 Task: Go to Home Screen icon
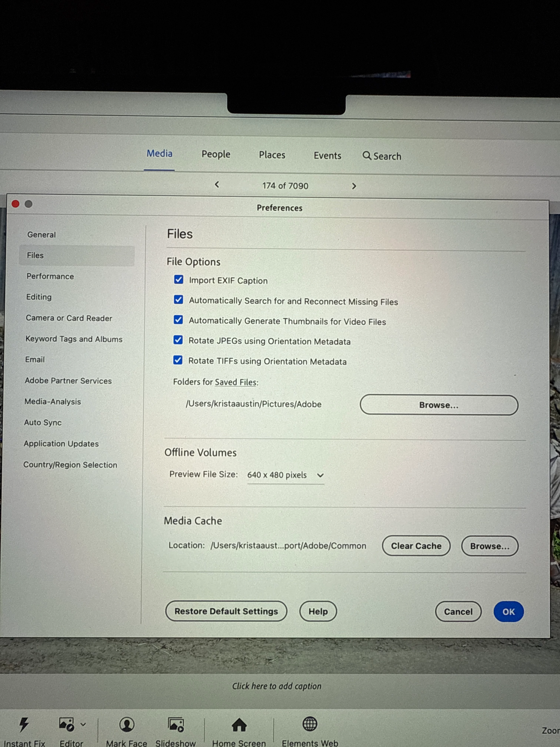tap(239, 725)
